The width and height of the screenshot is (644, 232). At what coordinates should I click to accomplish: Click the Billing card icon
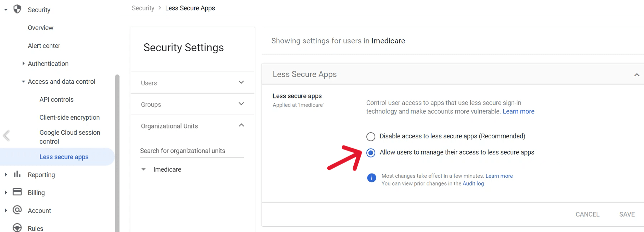[x=17, y=192]
